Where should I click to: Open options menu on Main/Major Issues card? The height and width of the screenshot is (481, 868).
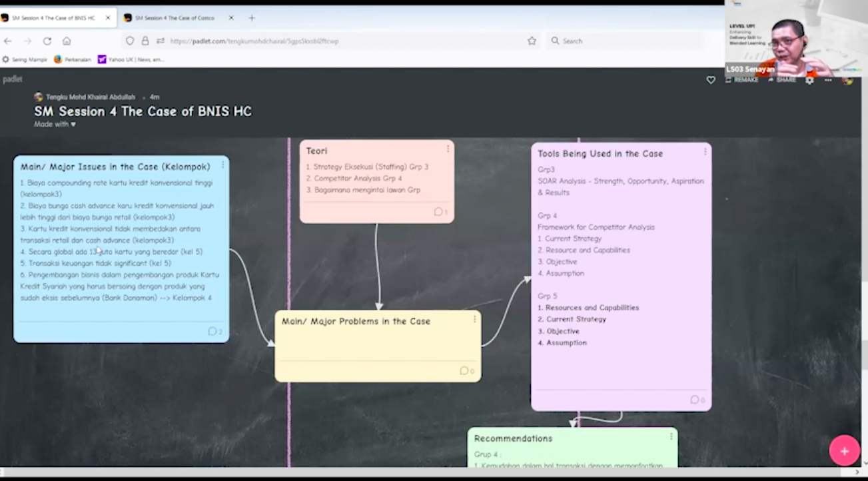(x=222, y=165)
